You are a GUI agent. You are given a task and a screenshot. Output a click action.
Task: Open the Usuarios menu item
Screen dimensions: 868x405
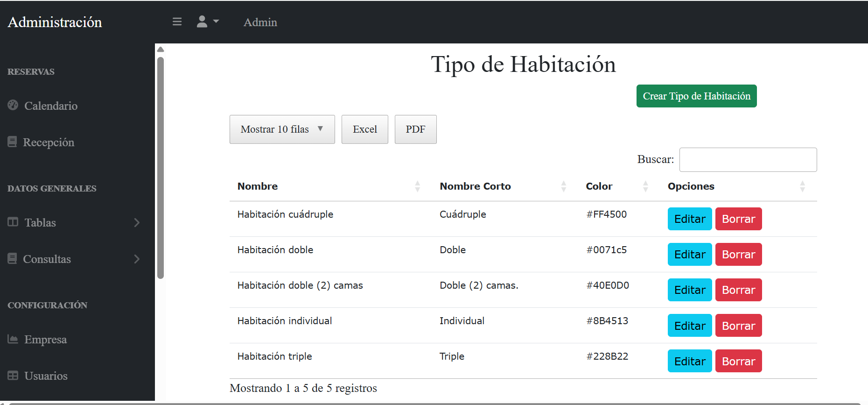(46, 376)
